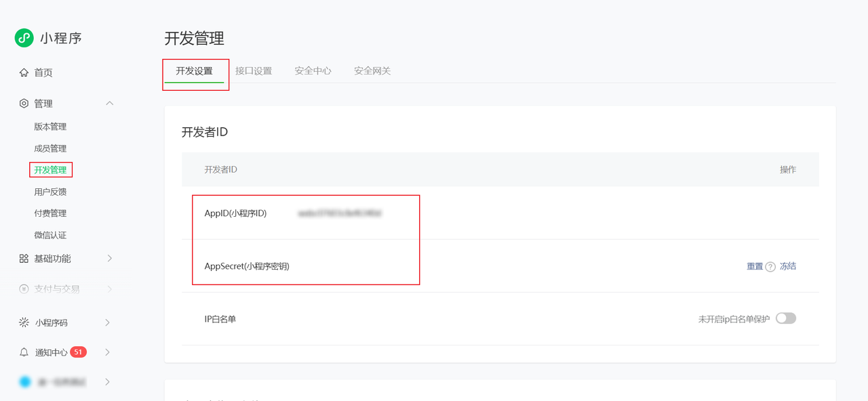
Task: Click the blurred AppID value
Action: coord(340,213)
